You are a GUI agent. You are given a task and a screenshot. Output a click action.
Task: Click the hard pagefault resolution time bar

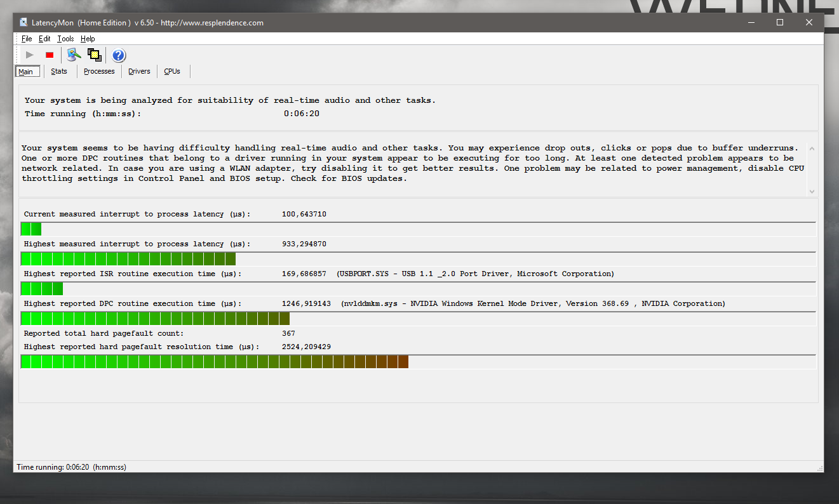tap(418, 361)
